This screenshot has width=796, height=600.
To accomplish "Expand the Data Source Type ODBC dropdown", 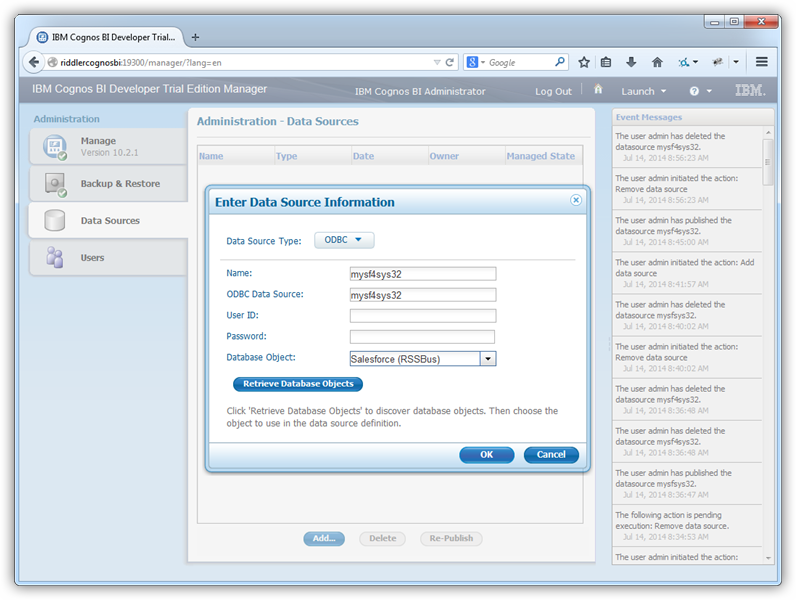I will click(x=344, y=240).
